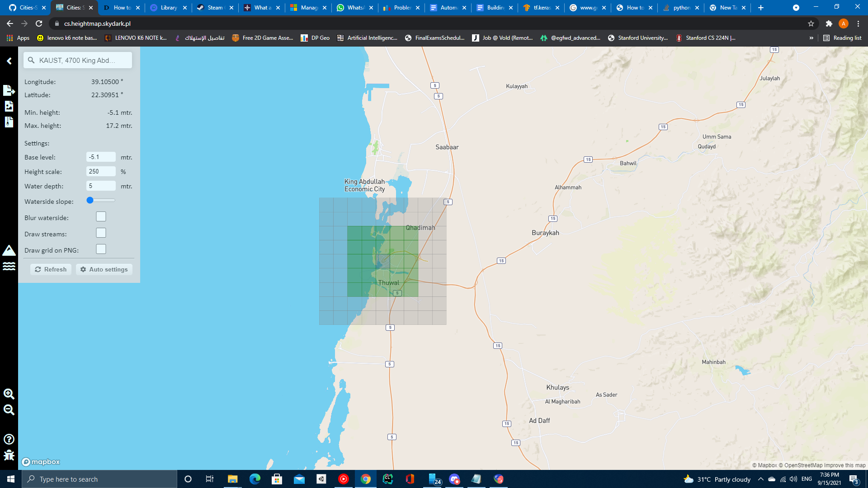
Task: Click the download PNG image icon
Action: pos(9,106)
